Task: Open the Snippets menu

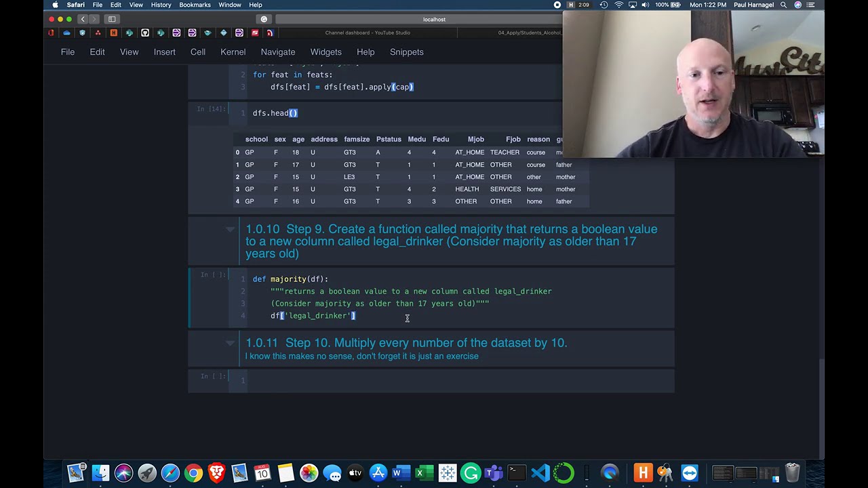Action: (407, 52)
